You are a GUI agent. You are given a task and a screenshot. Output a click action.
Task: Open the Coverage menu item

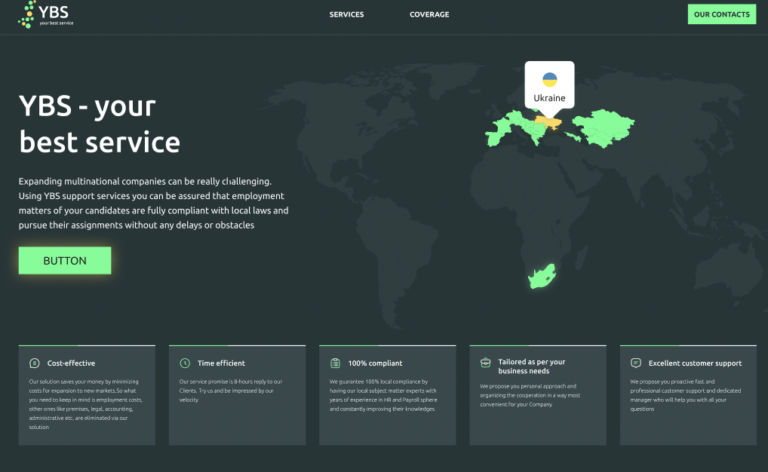[429, 15]
